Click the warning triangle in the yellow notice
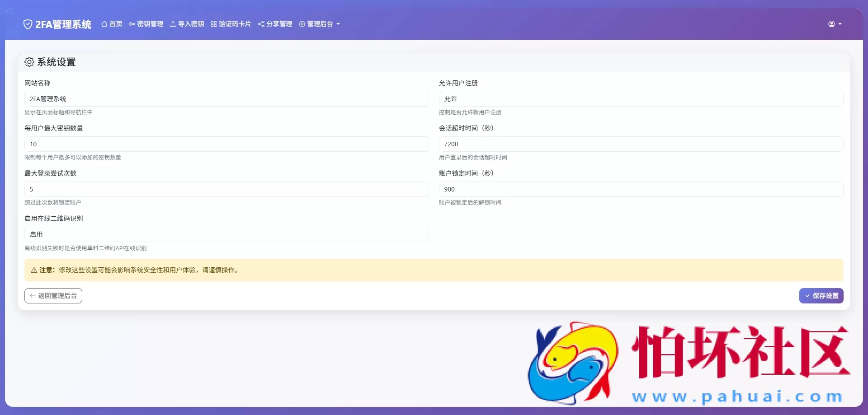 tap(34, 270)
